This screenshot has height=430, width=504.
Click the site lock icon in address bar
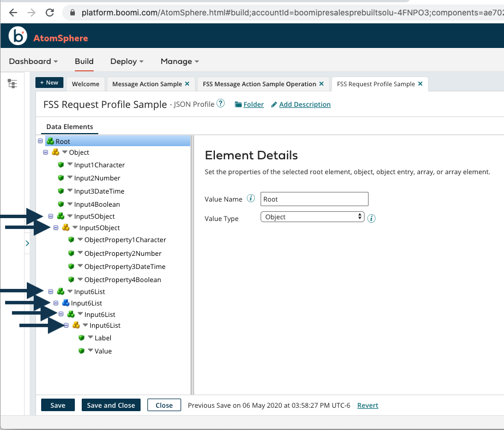click(73, 13)
